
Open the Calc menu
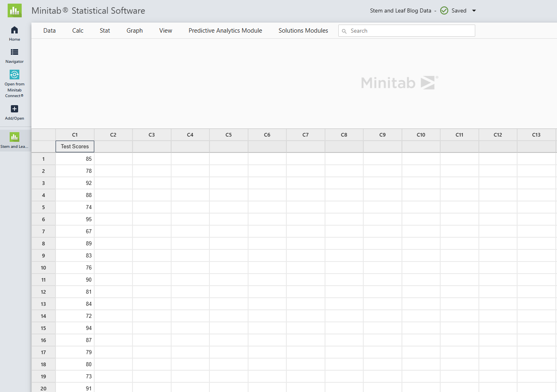click(78, 31)
